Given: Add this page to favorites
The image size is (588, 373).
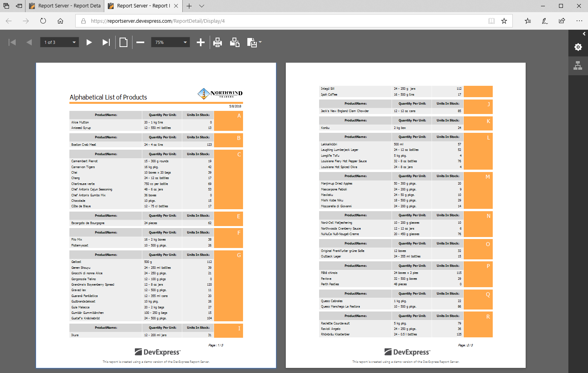Looking at the screenshot, I should pyautogui.click(x=504, y=21).
